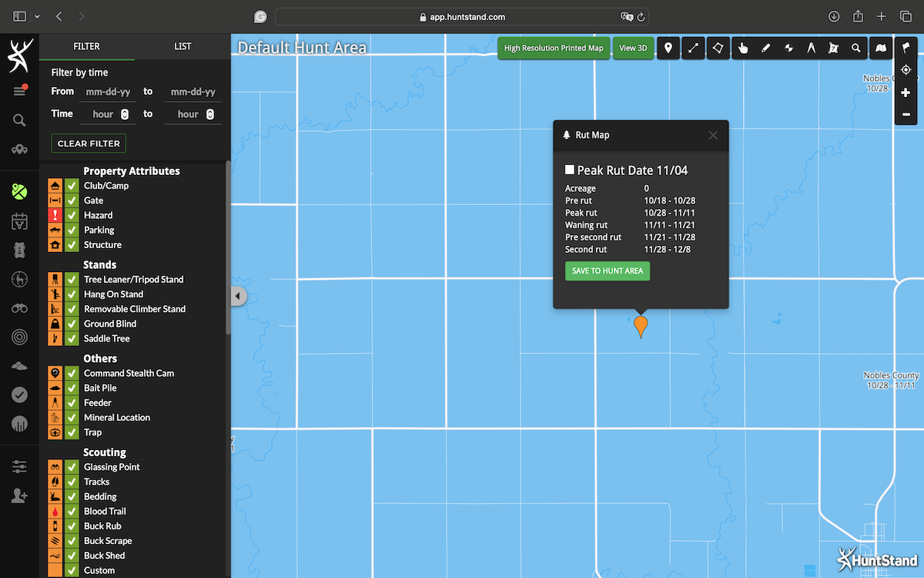
Task: Switch to the LIST tab
Action: (x=182, y=46)
